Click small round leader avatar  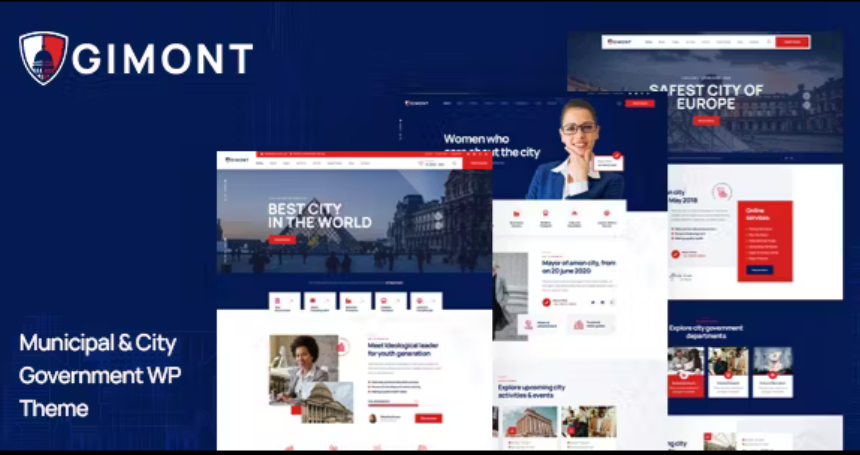(372, 418)
